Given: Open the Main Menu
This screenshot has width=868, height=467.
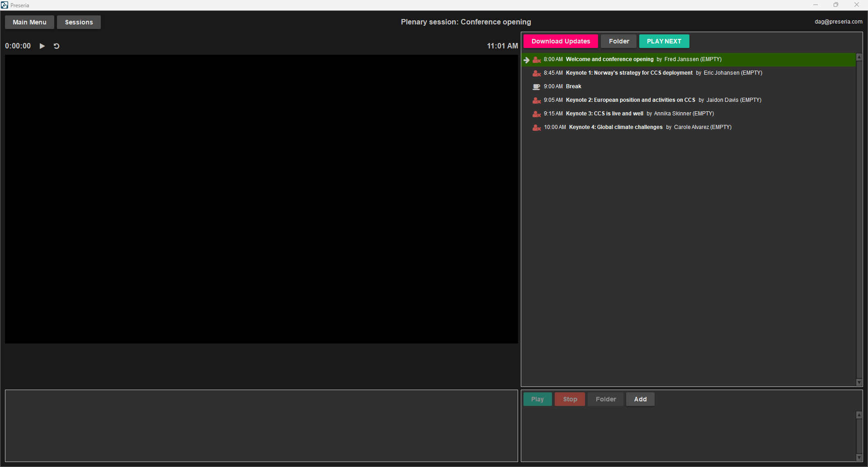Looking at the screenshot, I should (x=29, y=22).
